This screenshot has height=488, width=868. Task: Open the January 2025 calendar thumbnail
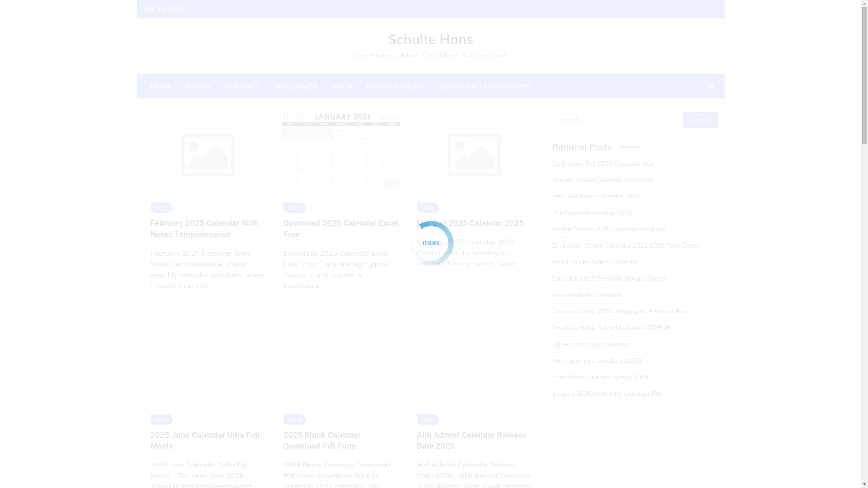tap(341, 150)
